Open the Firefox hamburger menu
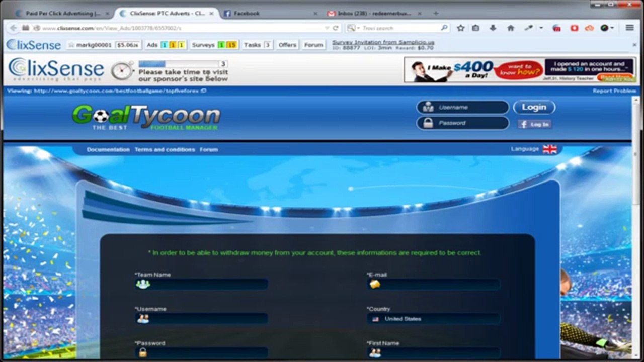Image resolution: width=644 pixels, height=362 pixels. (629, 28)
